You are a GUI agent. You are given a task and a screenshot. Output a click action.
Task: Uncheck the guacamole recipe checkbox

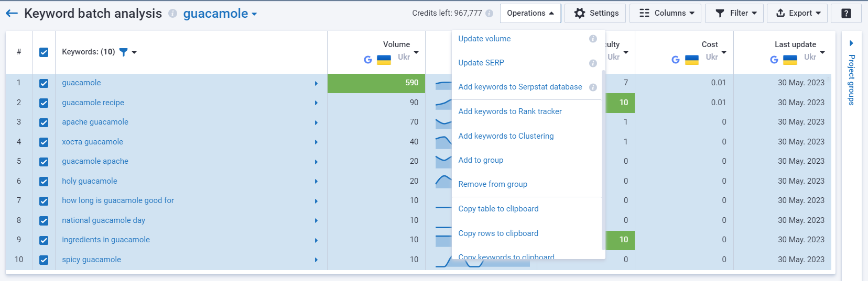(x=44, y=103)
